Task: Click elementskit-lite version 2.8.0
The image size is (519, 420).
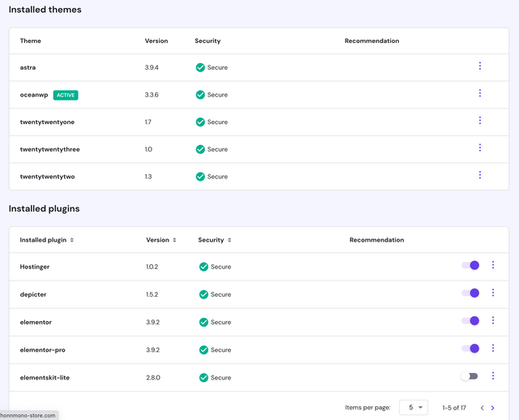Action: tap(153, 378)
